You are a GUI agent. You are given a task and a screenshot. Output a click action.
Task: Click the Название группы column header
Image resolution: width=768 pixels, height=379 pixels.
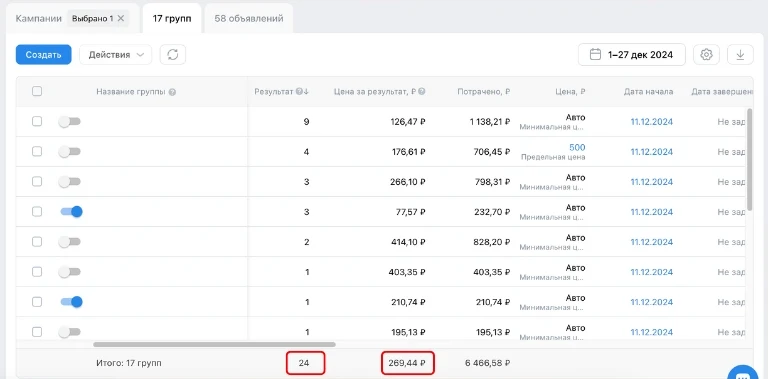(131, 92)
